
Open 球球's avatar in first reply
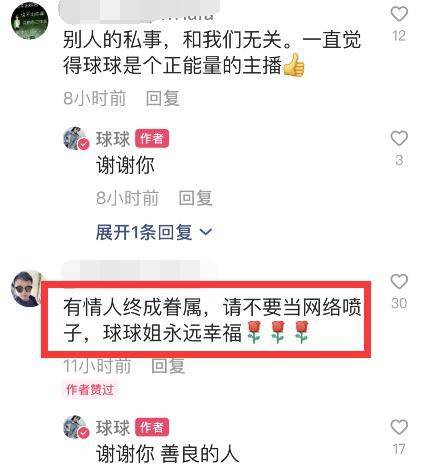[x=76, y=138]
